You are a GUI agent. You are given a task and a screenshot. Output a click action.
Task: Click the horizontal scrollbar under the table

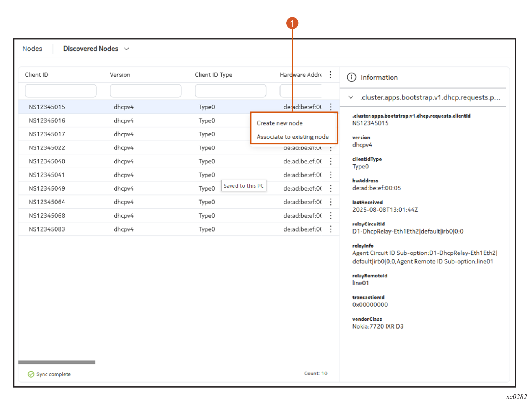57,362
